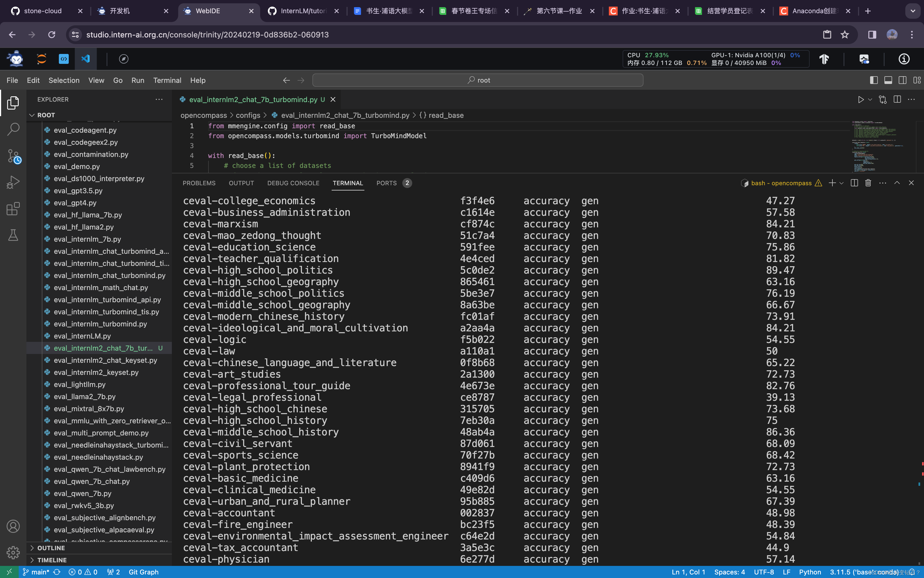This screenshot has width=924, height=578.
Task: Open the Testing flask view
Action: click(13, 235)
